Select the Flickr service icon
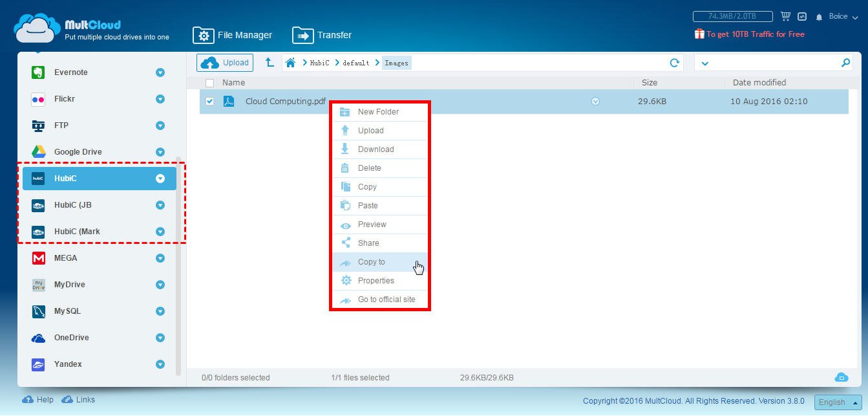The width and height of the screenshot is (868, 416). click(x=38, y=99)
